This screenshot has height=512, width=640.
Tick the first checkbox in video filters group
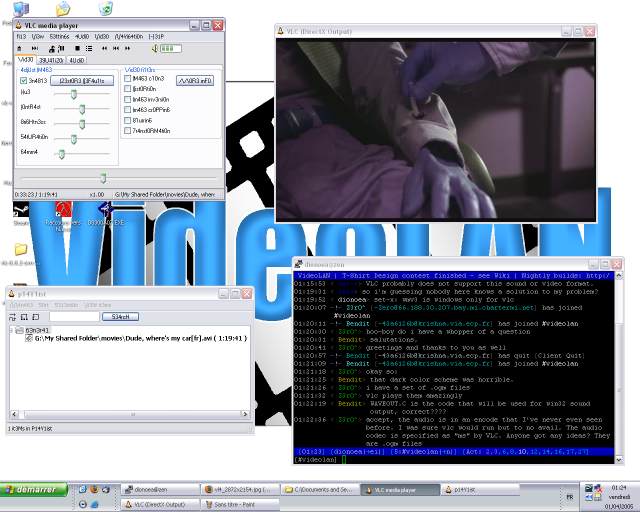pos(127,78)
